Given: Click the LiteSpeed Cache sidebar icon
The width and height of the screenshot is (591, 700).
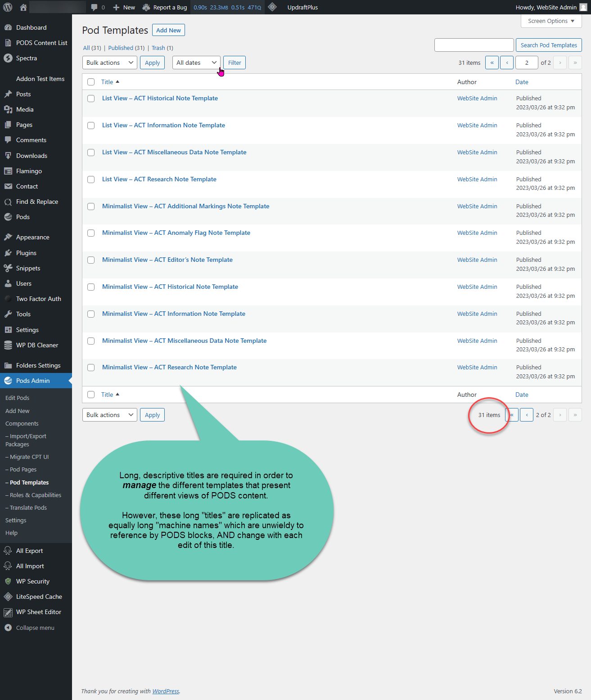Looking at the screenshot, I should [x=8, y=597].
